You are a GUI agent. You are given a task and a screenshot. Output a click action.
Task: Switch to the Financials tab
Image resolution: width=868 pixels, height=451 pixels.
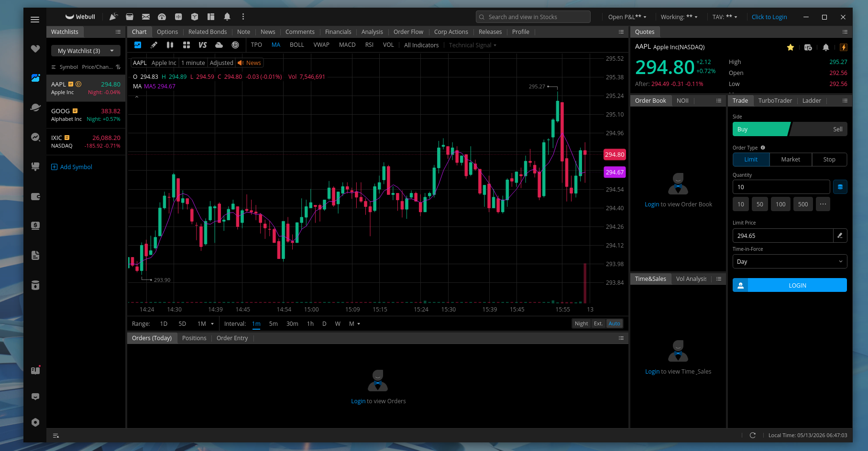[338, 32]
